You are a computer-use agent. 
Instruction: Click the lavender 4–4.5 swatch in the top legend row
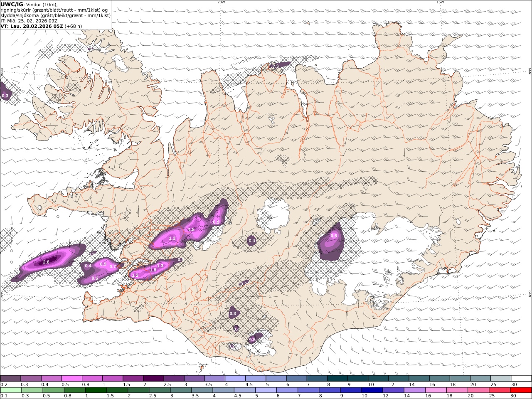coord(235,378)
